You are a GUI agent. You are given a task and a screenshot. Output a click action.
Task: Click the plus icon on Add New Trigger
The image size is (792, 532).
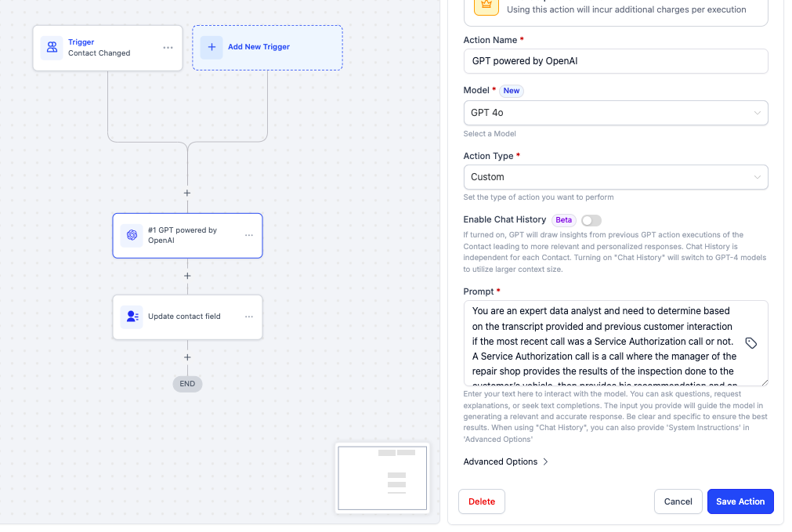(x=212, y=47)
